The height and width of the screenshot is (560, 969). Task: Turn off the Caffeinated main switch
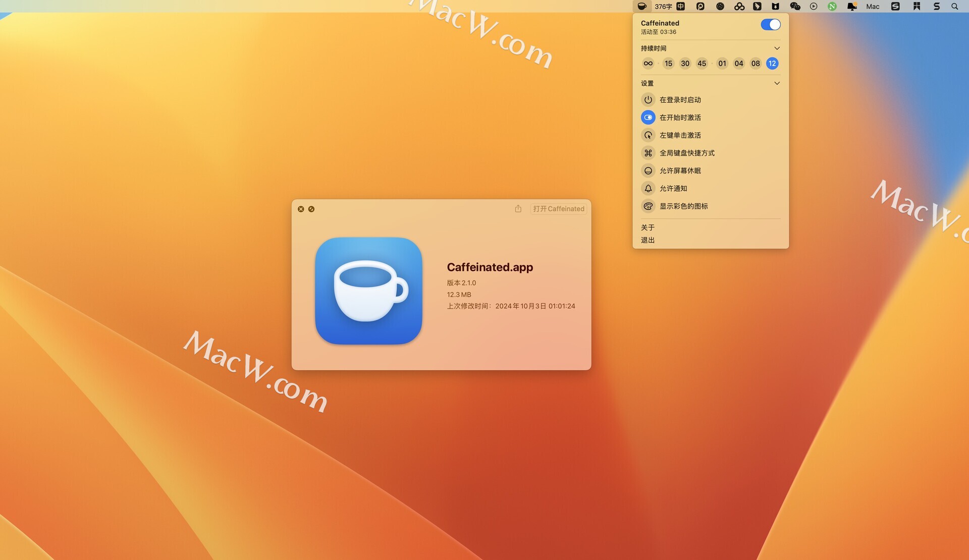(x=770, y=25)
